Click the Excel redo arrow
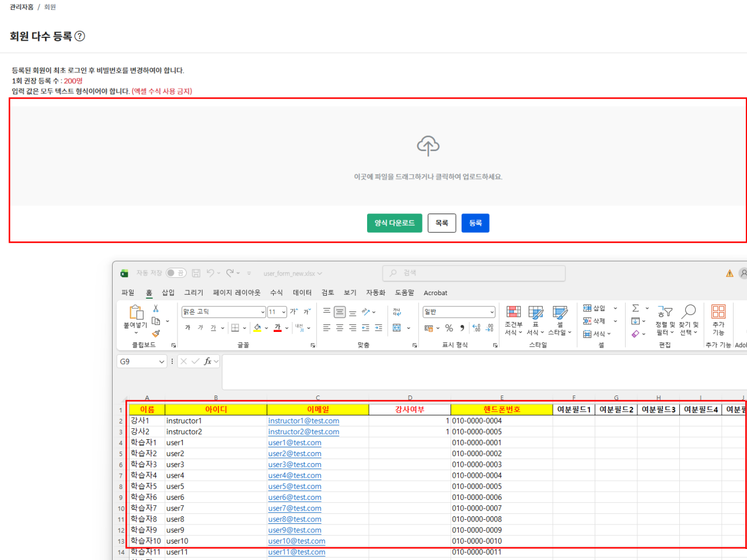The image size is (747, 560). [230, 273]
